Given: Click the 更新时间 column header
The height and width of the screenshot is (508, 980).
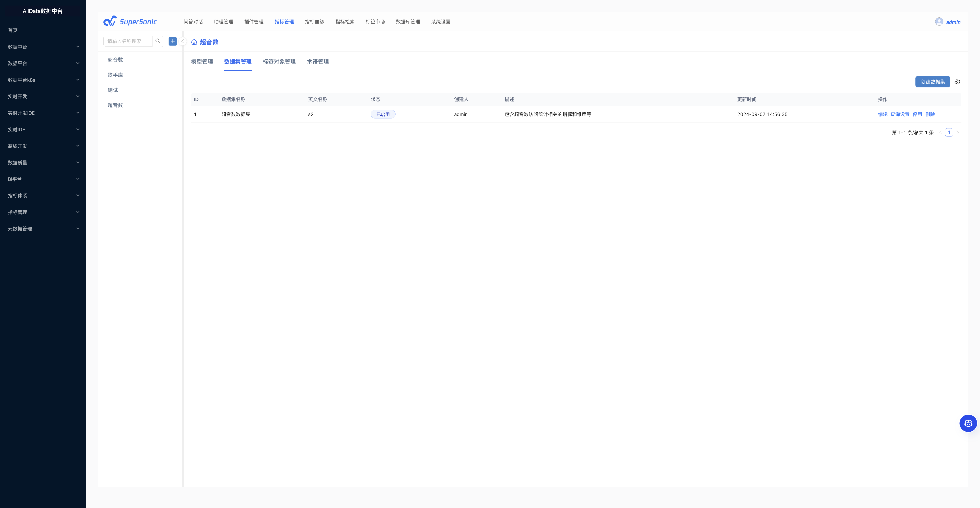Looking at the screenshot, I should [747, 100].
